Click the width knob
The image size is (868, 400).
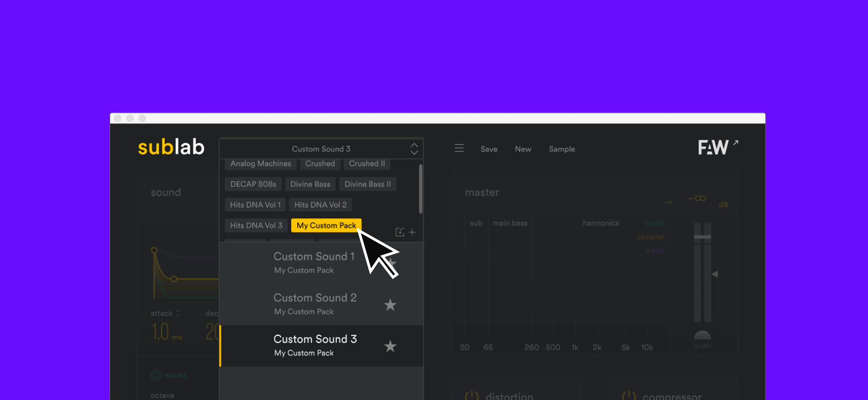coord(702,336)
